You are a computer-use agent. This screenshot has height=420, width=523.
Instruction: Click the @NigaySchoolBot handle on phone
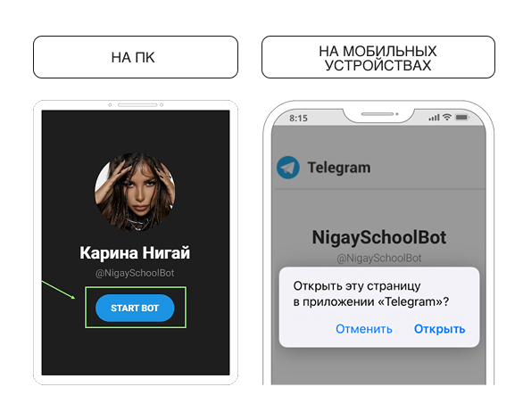click(x=379, y=258)
